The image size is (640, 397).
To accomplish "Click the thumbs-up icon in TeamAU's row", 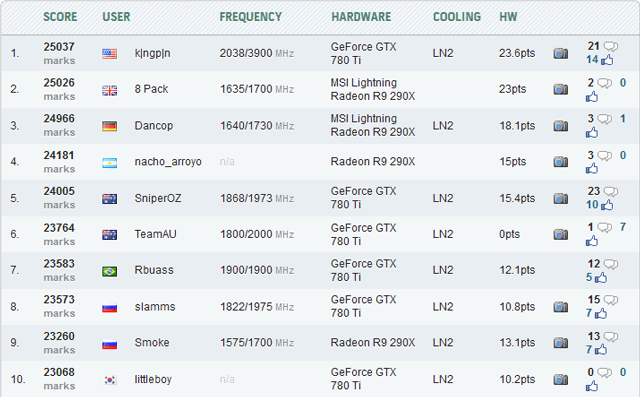I will (x=592, y=241).
